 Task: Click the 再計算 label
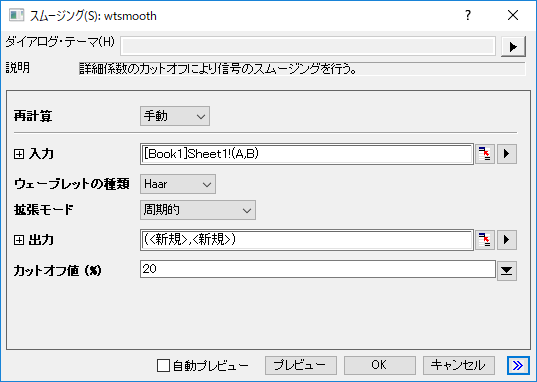[x=33, y=116]
